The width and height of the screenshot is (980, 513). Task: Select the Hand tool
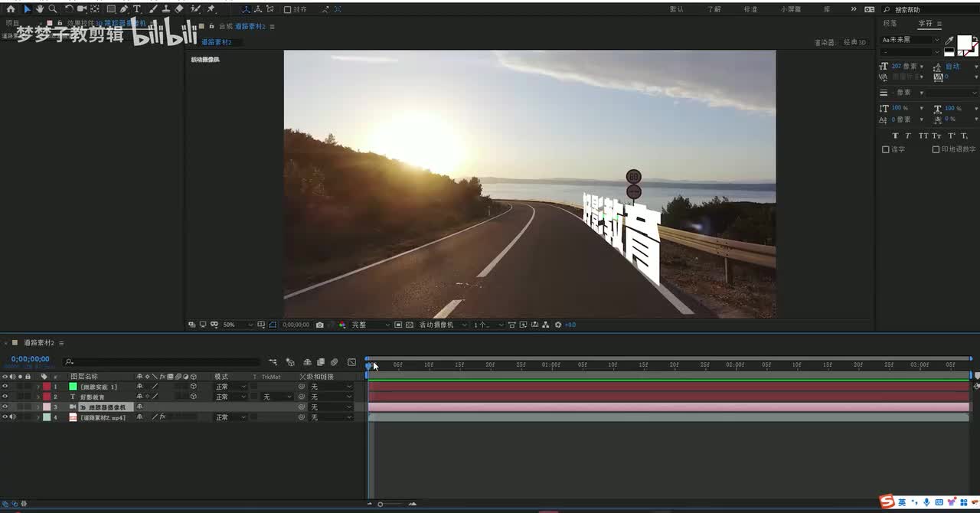click(40, 9)
